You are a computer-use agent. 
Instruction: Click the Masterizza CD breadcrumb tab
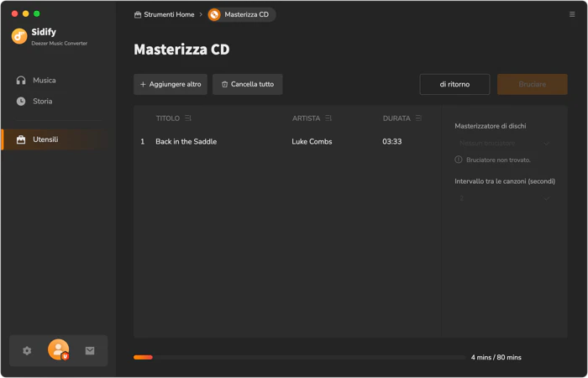[x=242, y=14]
